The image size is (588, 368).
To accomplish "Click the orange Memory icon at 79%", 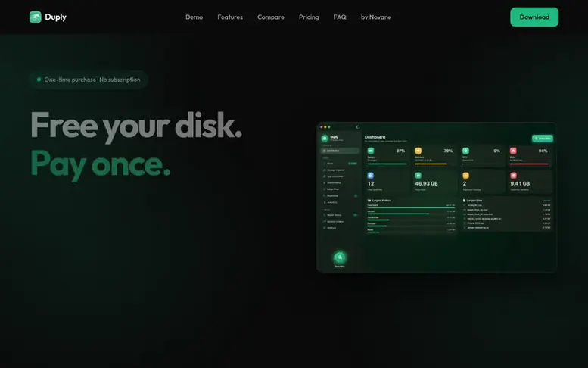I will (x=418, y=151).
